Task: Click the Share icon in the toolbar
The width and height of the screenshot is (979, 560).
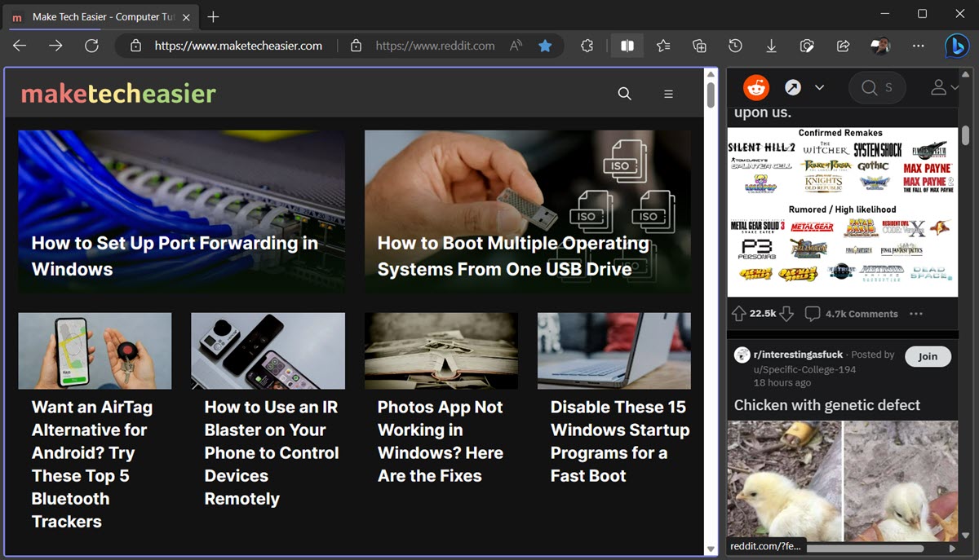Action: click(843, 46)
